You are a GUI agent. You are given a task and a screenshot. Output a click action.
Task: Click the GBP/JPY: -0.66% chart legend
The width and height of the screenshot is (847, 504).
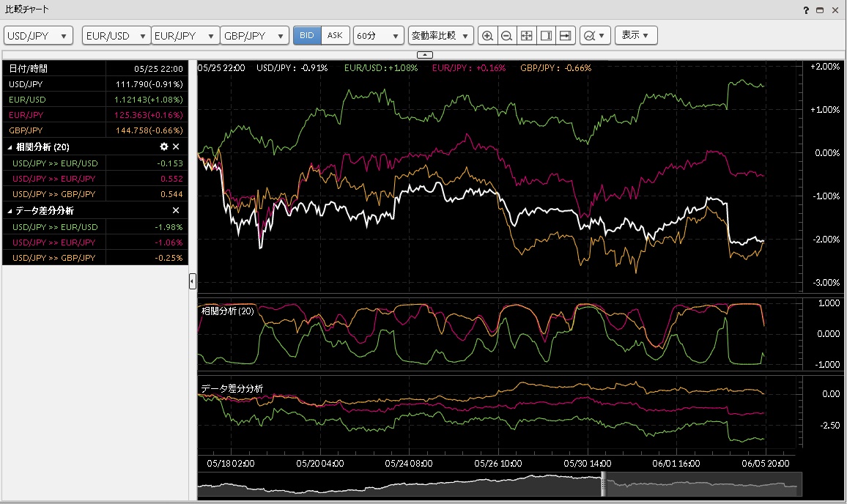[556, 68]
